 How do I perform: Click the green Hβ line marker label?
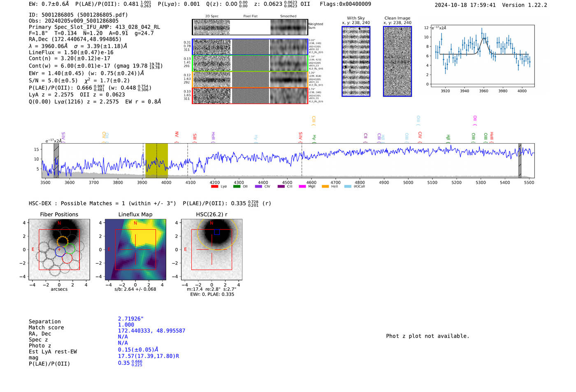point(448,138)
